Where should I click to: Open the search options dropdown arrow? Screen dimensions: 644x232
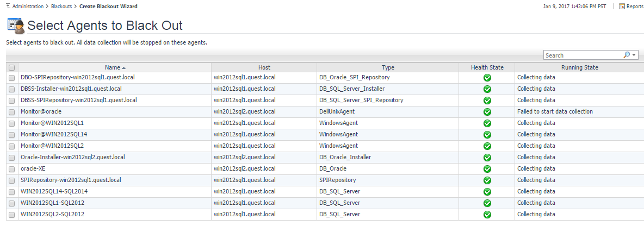634,55
